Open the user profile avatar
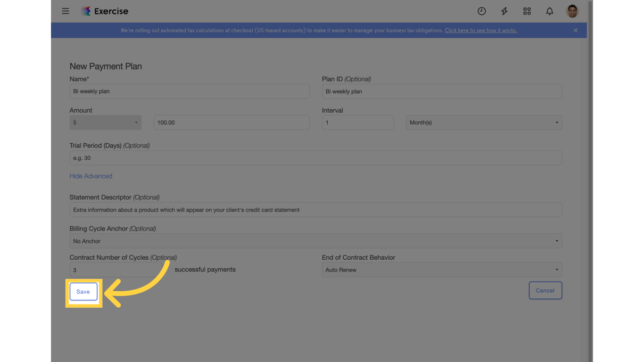The image size is (644, 362). pyautogui.click(x=572, y=11)
